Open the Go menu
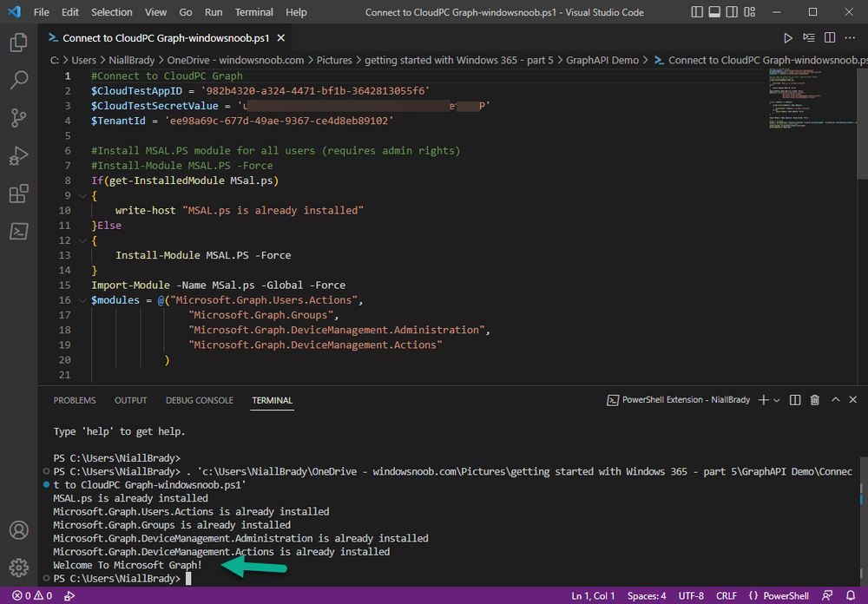This screenshot has height=604, width=868. click(186, 11)
